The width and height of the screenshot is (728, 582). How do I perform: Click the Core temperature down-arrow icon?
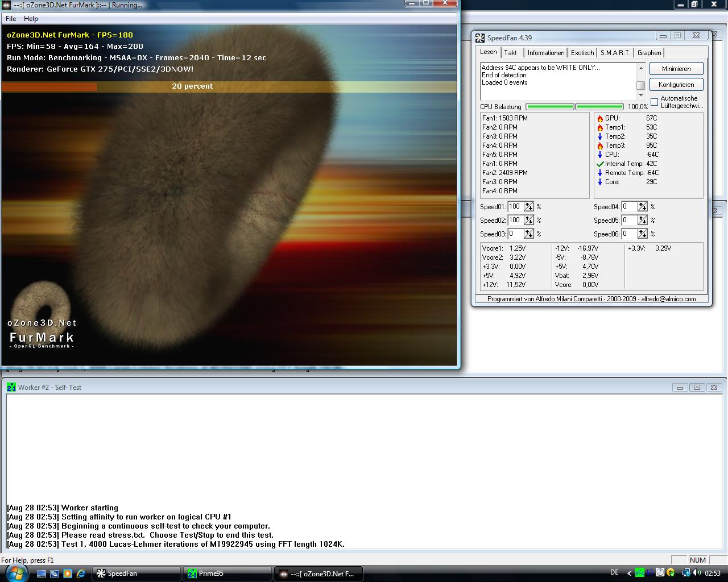[600, 182]
